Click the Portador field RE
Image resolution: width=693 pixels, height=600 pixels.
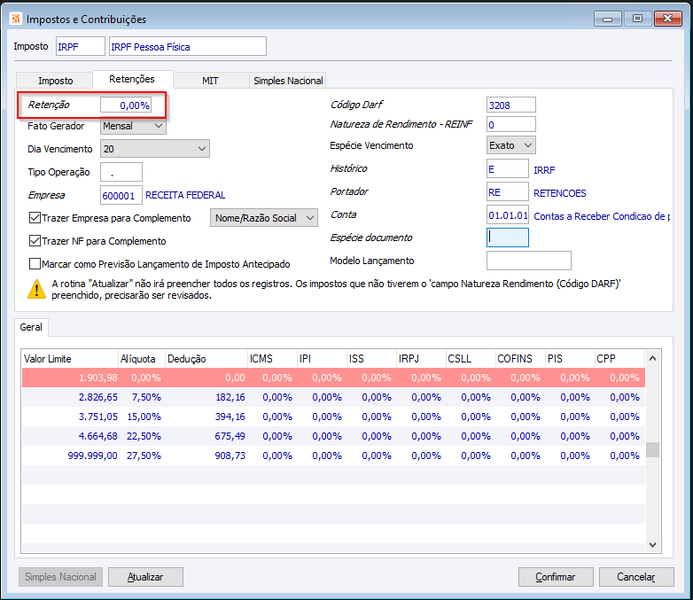tap(507, 192)
